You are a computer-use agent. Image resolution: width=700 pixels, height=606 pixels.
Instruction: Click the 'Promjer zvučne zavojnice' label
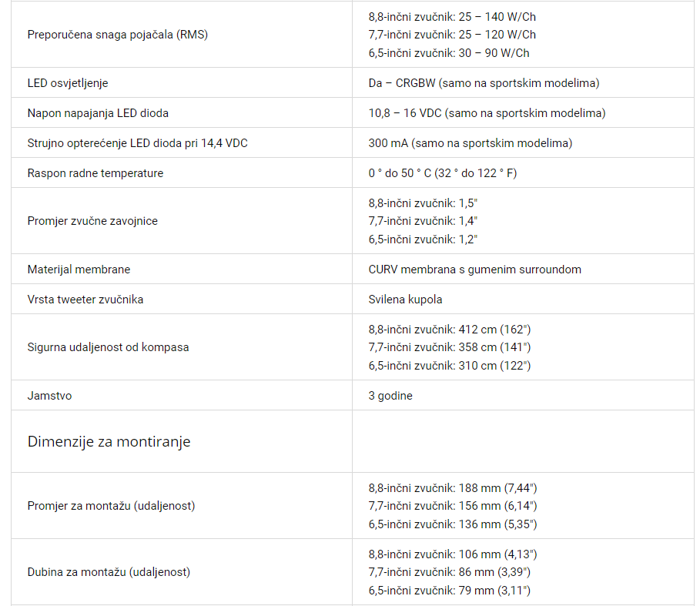click(92, 221)
